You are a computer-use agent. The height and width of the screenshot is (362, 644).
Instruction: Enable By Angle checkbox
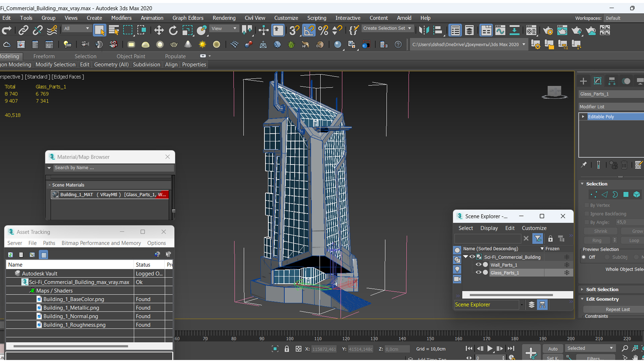[x=587, y=222]
